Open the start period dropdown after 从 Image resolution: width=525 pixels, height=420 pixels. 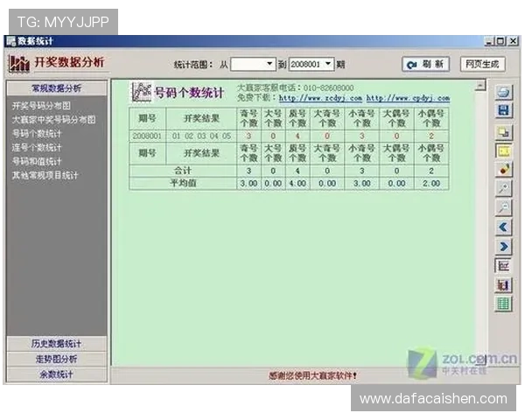click(269, 64)
